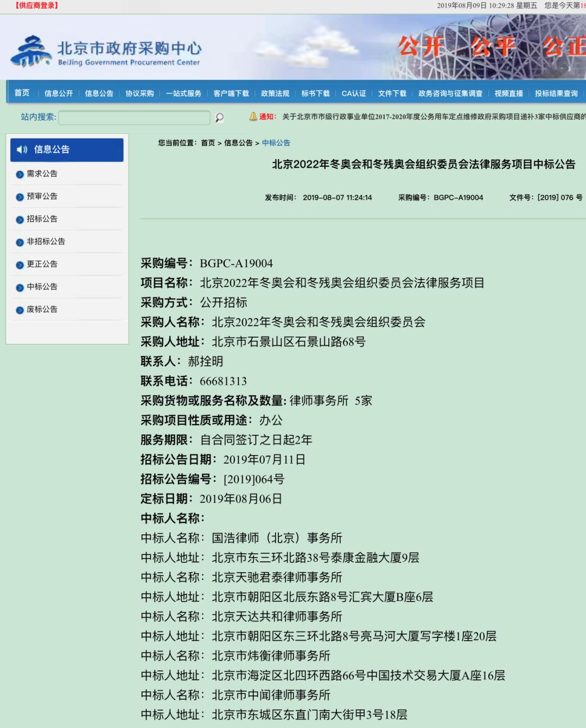Select 需求公告 in the sidebar

(x=42, y=174)
